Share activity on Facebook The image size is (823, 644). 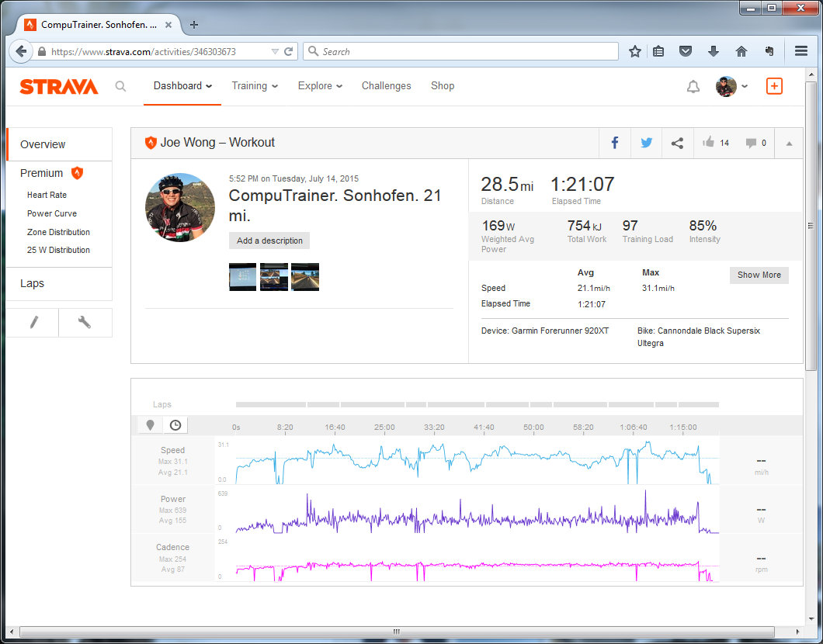click(614, 143)
